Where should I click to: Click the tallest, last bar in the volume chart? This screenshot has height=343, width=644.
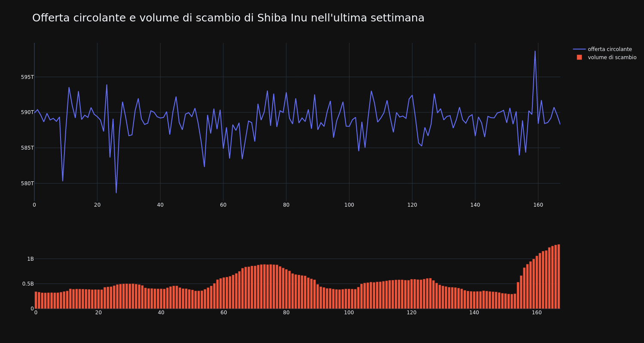[559, 277]
